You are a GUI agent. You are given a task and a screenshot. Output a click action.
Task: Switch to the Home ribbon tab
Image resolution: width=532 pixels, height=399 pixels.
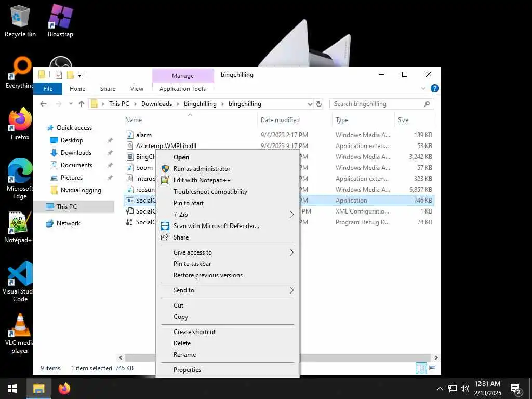coord(77,88)
